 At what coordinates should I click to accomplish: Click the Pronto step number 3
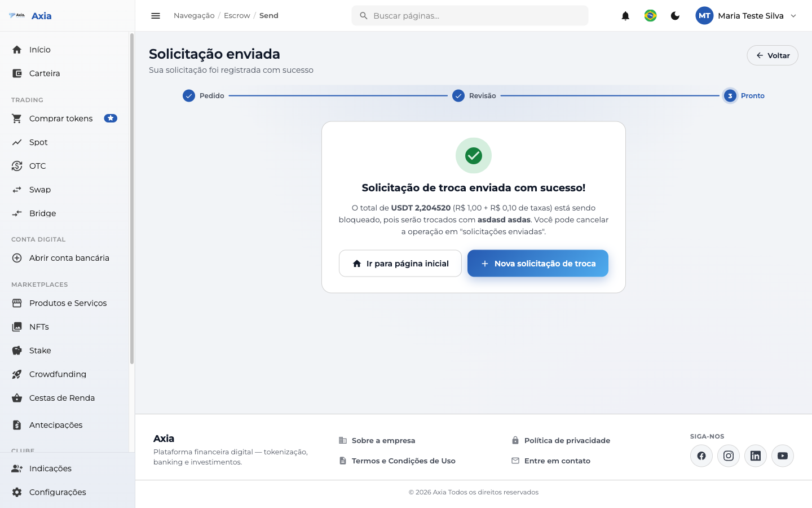coord(730,96)
